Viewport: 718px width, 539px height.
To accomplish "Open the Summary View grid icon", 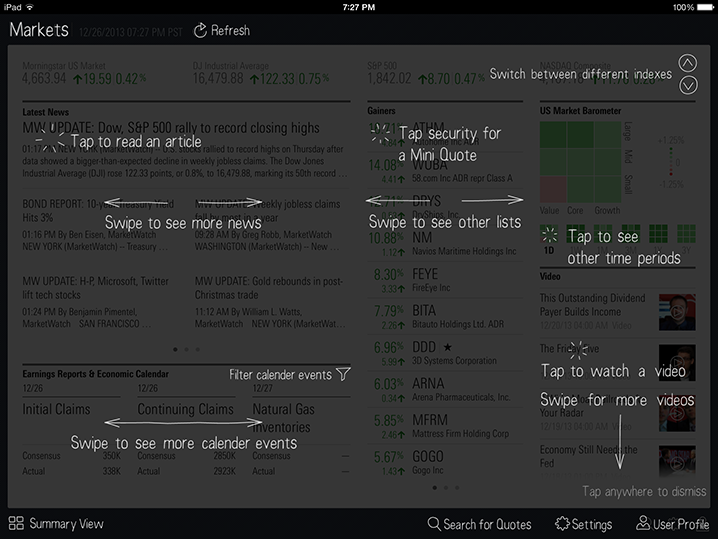I will [x=16, y=523].
